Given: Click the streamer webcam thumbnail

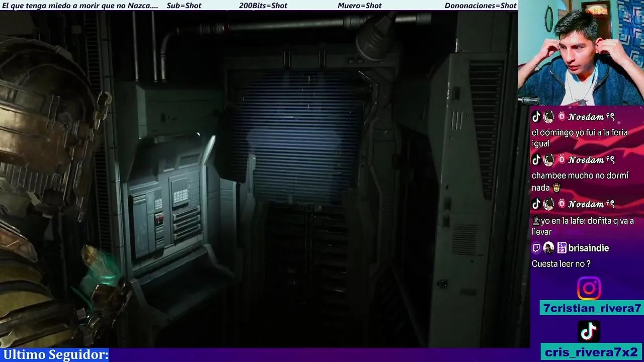Looking at the screenshot, I should (x=581, y=53).
